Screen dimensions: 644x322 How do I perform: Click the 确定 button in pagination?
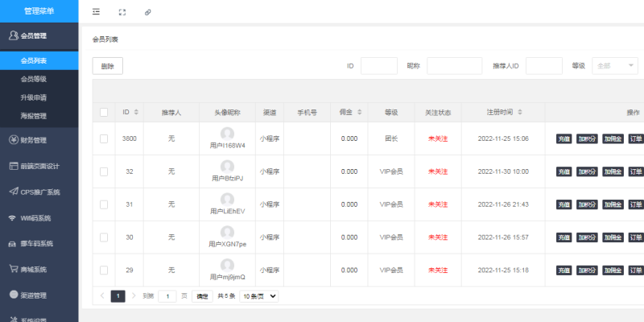tap(202, 296)
